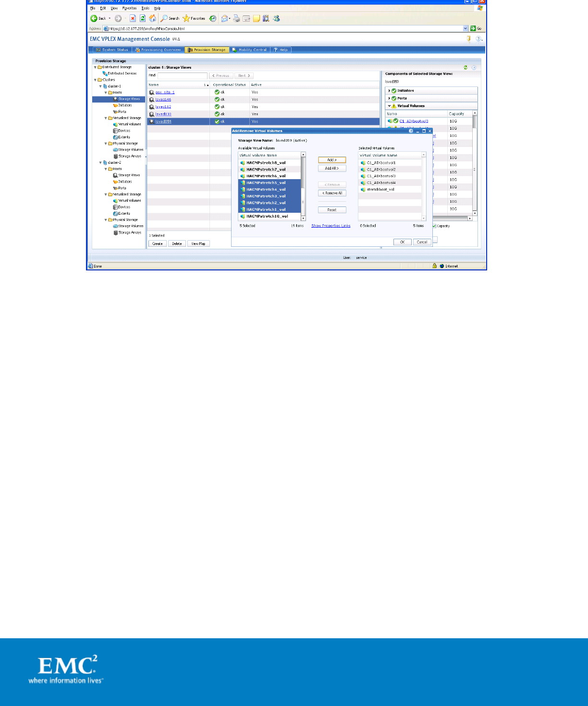588x706 pixels.
Task: Click the browser Stop loading icon
Action: [x=133, y=18]
